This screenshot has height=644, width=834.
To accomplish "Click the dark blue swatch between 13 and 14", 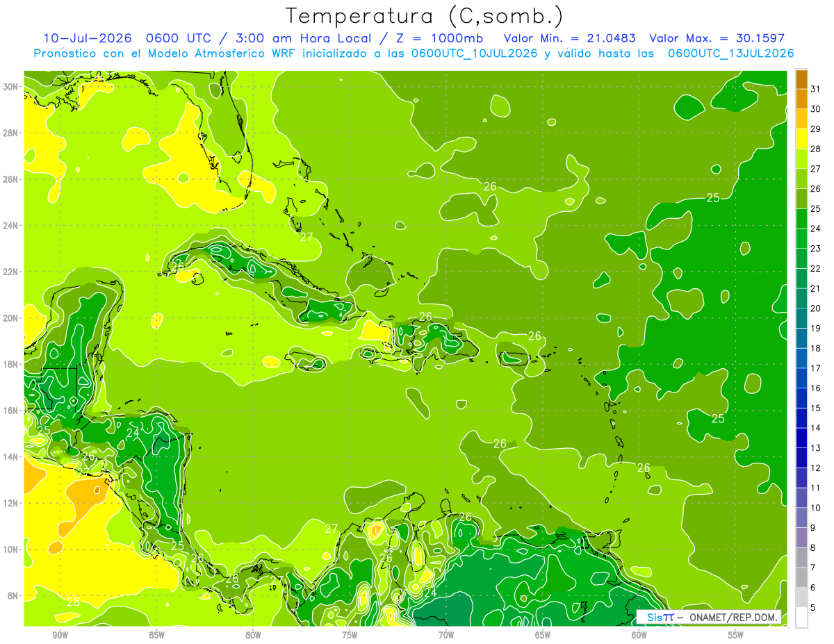I will point(801,438).
